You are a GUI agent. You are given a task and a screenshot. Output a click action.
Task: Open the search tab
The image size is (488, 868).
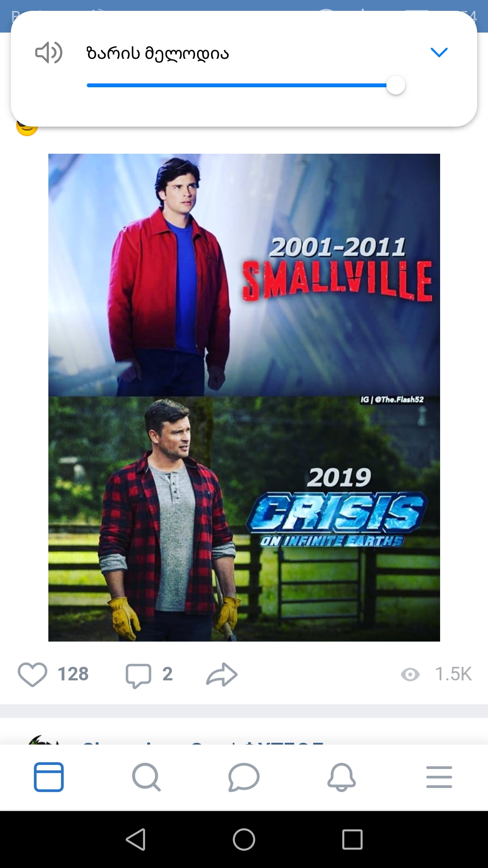coord(146,777)
